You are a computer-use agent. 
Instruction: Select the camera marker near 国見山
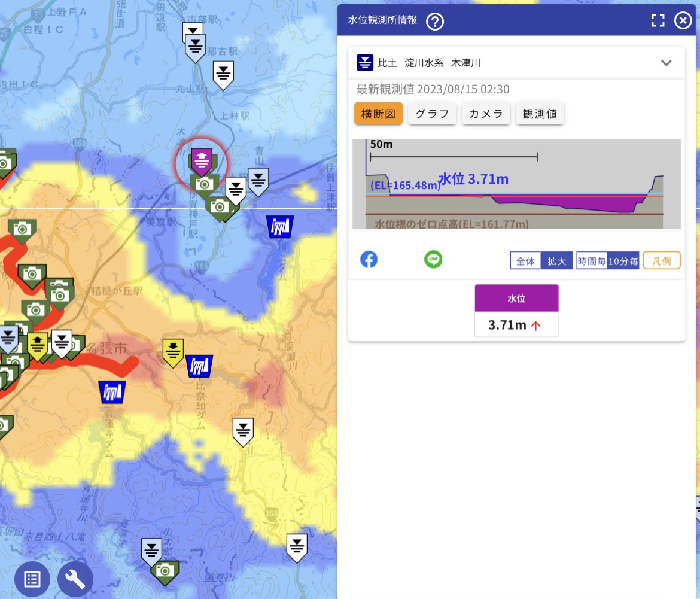165,572
